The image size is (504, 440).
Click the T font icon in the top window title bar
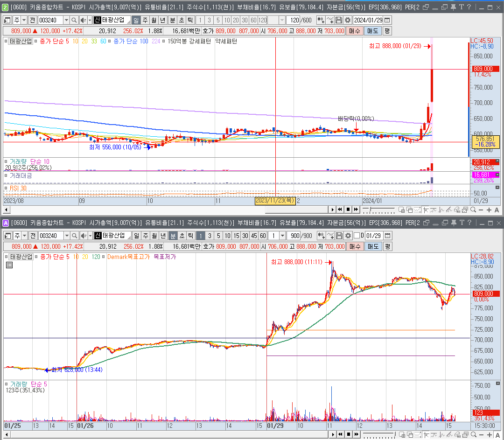(x=461, y=7)
